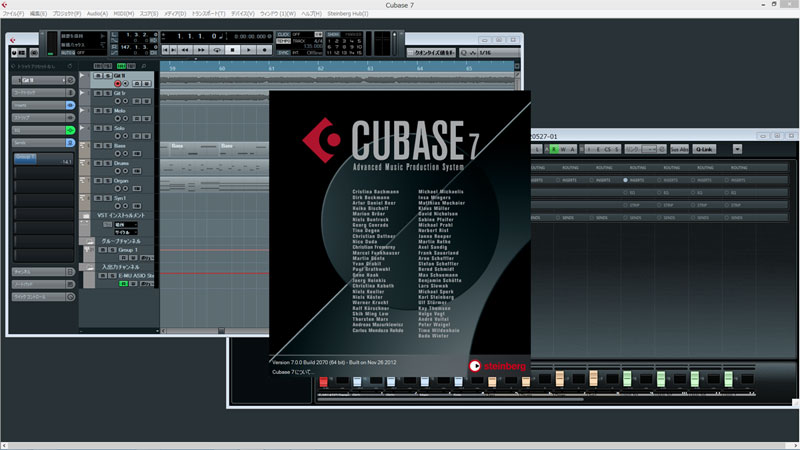Viewport: 800px width, 450px height.
Task: Click the Fast Forward button on transport
Action: click(201, 50)
